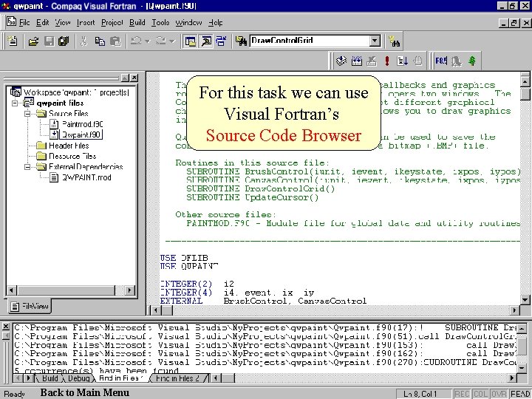Switch to the FileView tab
Viewport: 532px width, 399px height.
30,307
